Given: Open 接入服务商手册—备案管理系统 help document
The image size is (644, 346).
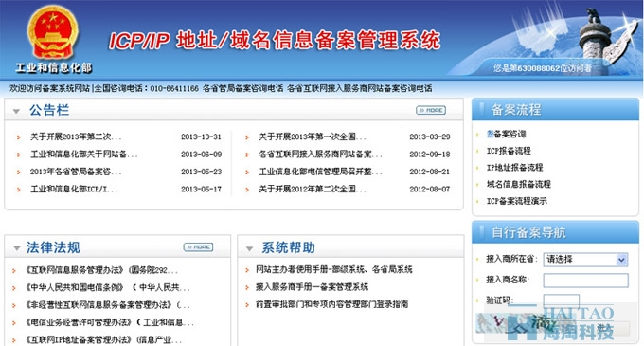Looking at the screenshot, I should click(x=312, y=287).
